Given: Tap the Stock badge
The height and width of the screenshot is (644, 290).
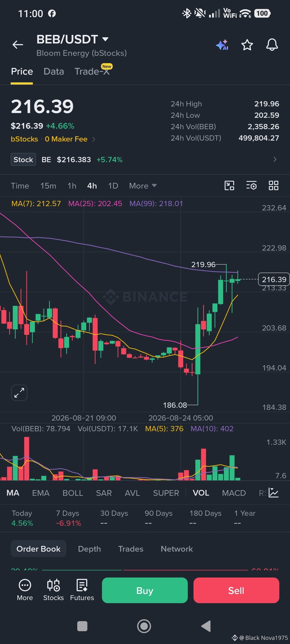Looking at the screenshot, I should (x=23, y=160).
